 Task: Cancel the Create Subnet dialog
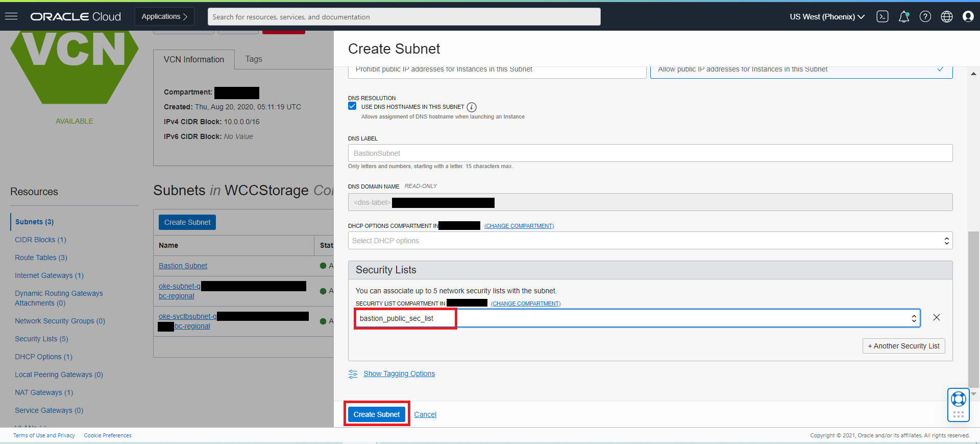pyautogui.click(x=425, y=414)
